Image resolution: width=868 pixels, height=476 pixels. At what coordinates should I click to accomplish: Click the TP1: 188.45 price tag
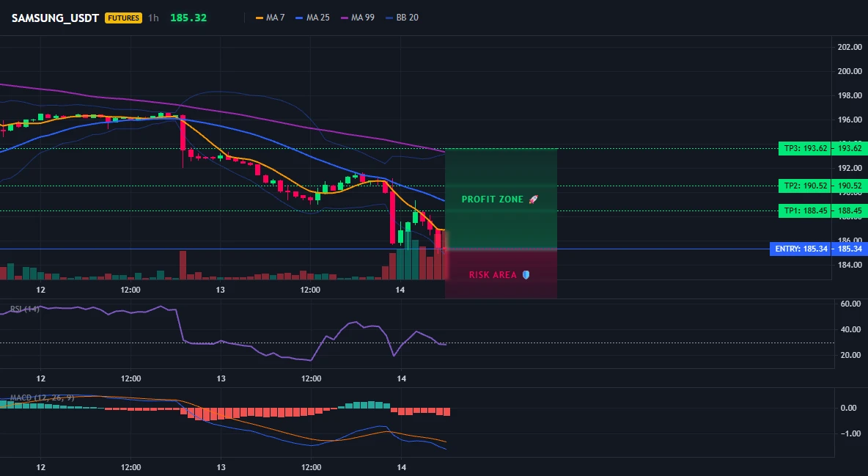pos(805,211)
